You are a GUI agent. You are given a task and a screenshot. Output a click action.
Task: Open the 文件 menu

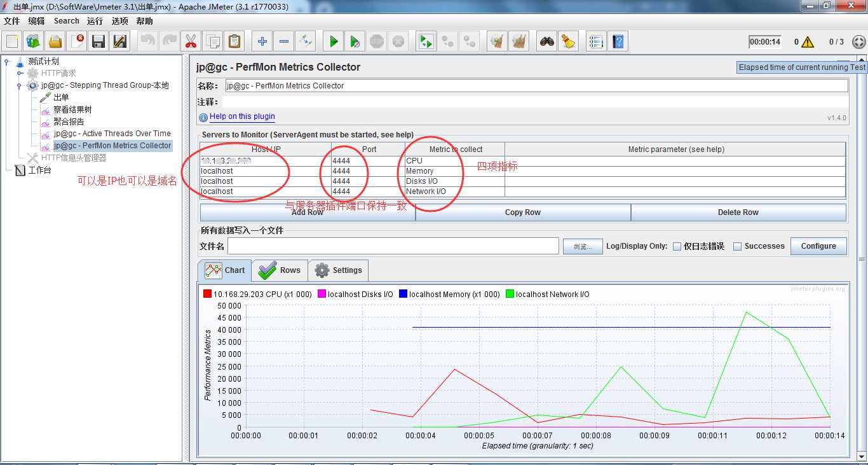[x=11, y=21]
